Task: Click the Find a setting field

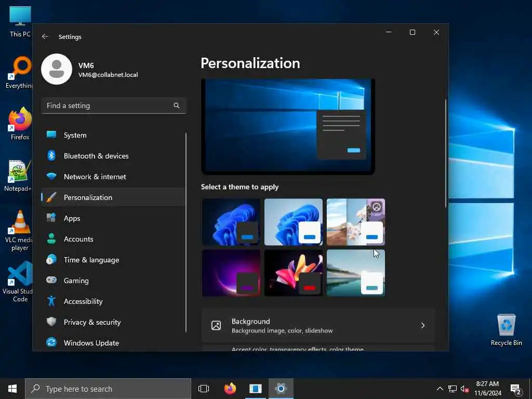Action: coord(114,105)
